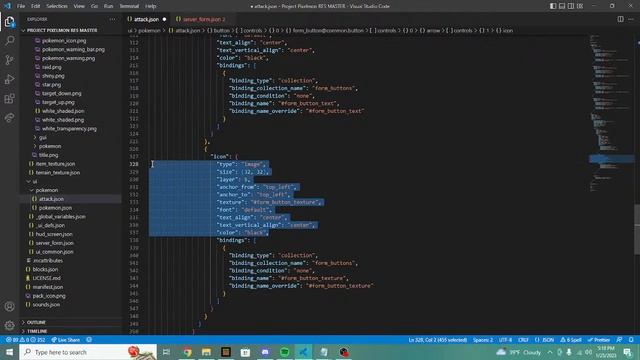The width and height of the screenshot is (640, 360).
Task: Toggle panel layout icon in title bar
Action: [x=562, y=6]
